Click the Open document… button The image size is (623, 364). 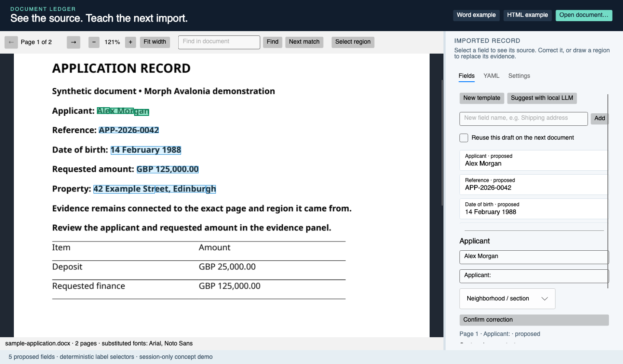tap(584, 15)
